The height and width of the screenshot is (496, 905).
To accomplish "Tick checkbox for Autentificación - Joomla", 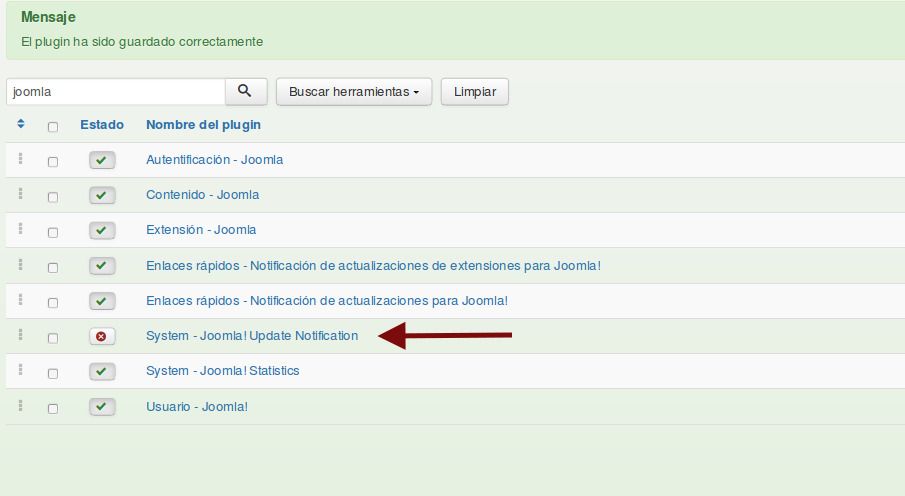I will (53, 162).
